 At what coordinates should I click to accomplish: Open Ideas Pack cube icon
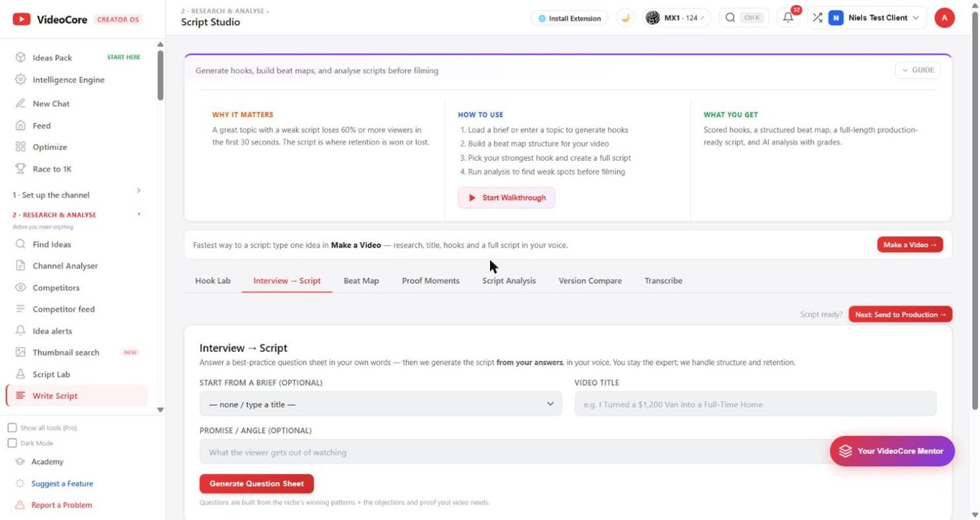(20, 58)
